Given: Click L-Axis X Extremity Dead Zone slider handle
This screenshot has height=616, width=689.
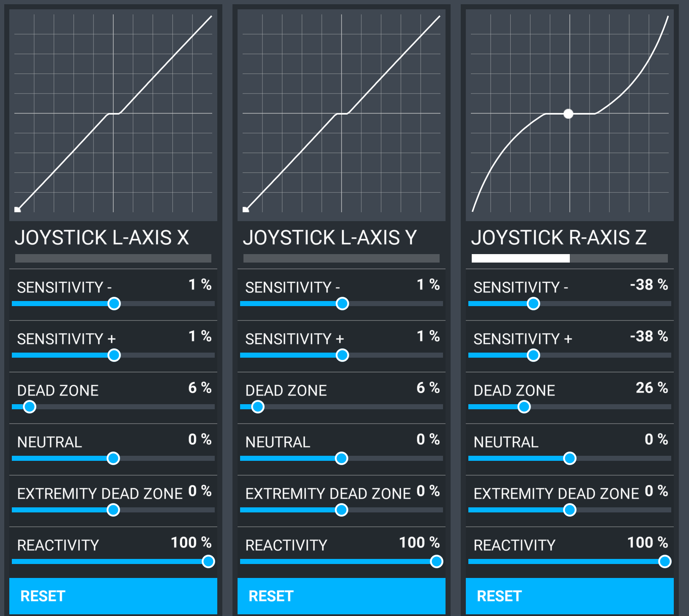Looking at the screenshot, I should (113, 510).
